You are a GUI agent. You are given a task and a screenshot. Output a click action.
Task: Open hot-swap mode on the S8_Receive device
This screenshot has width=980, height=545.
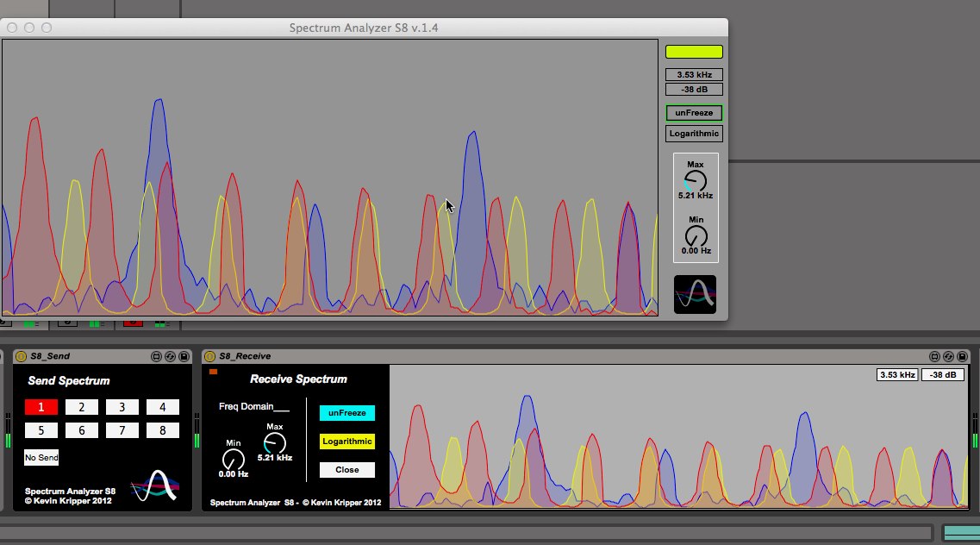[x=948, y=355]
